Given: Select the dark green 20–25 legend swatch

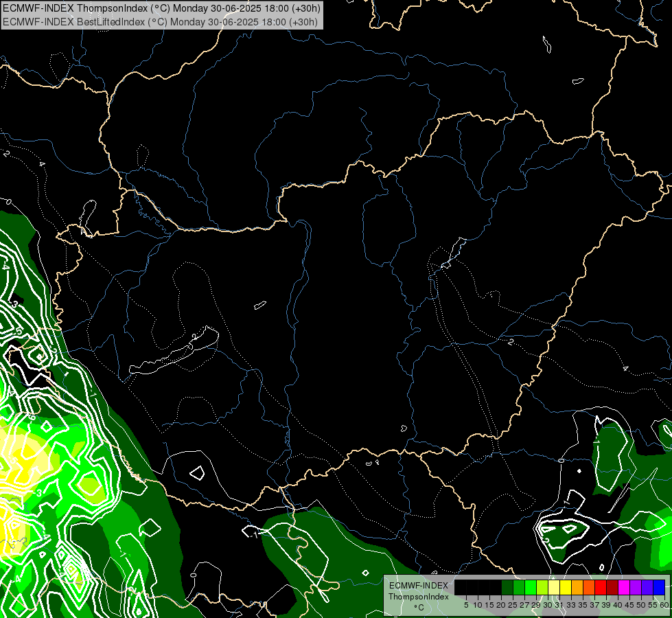Looking at the screenshot, I should click(x=507, y=587).
